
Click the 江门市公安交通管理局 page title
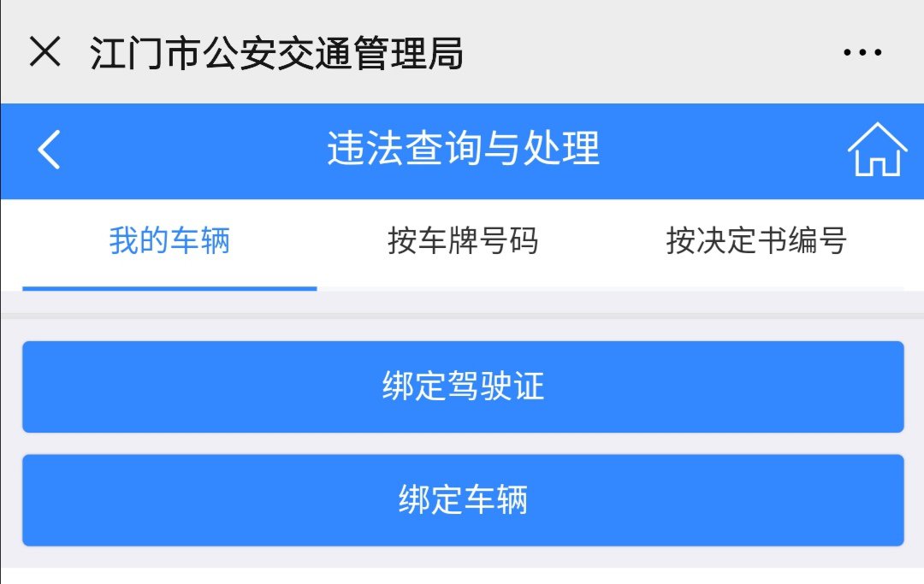(x=277, y=53)
